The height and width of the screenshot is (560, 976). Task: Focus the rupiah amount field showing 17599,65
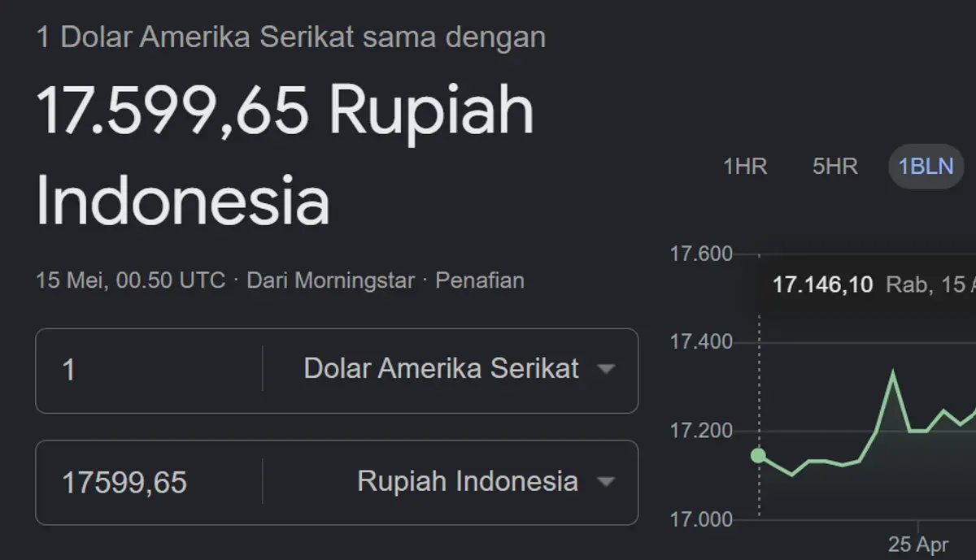pos(150,483)
